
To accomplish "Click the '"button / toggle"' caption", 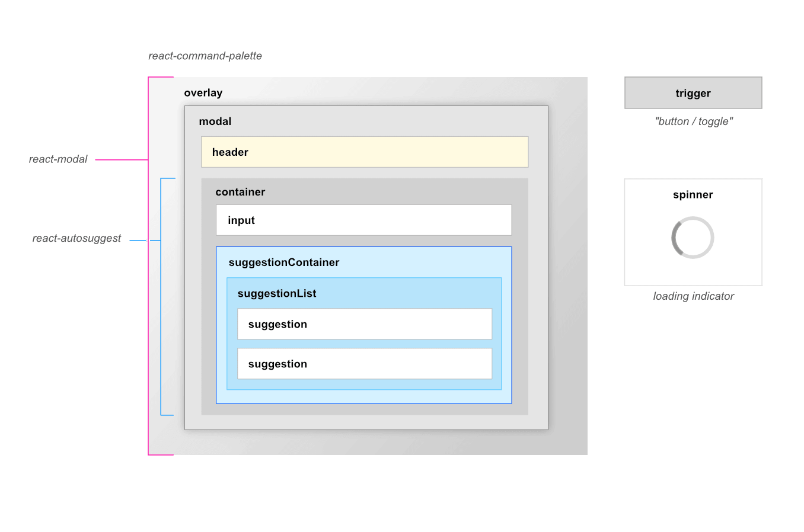I will coord(694,121).
